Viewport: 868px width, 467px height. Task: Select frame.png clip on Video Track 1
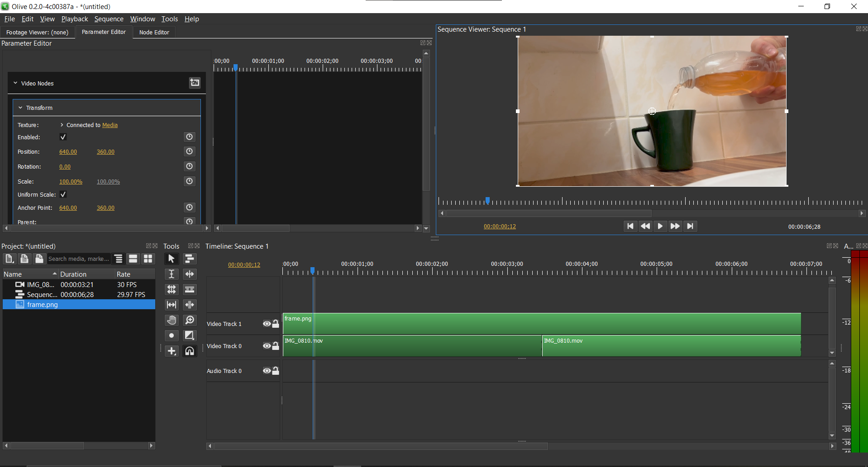[x=542, y=324]
